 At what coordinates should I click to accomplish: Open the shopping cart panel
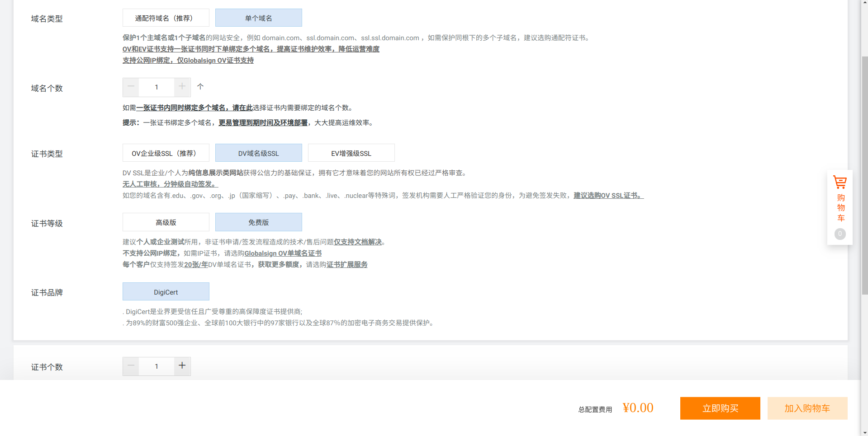(840, 199)
